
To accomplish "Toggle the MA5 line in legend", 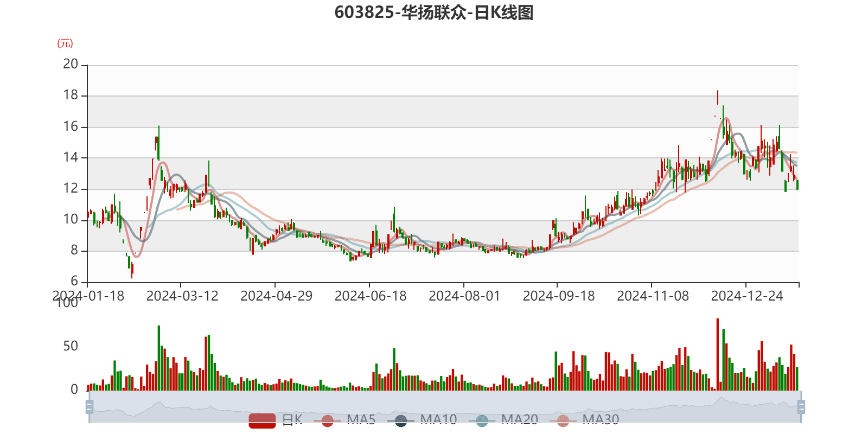I will (x=344, y=420).
